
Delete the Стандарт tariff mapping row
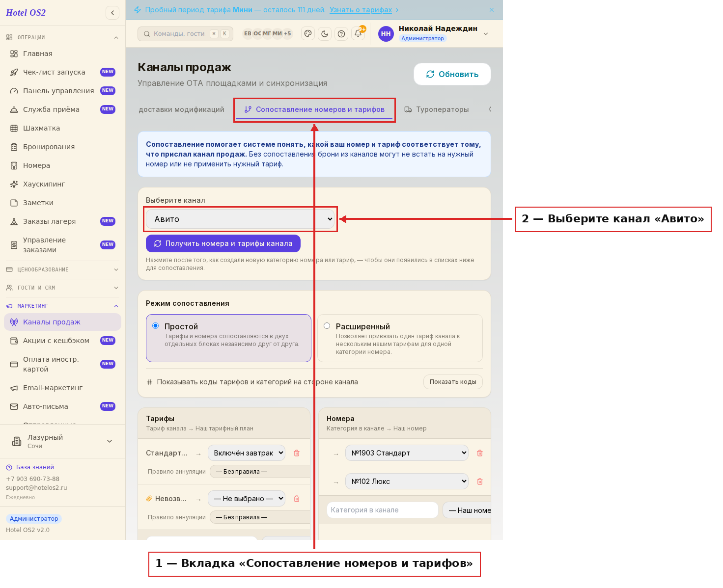pos(297,453)
